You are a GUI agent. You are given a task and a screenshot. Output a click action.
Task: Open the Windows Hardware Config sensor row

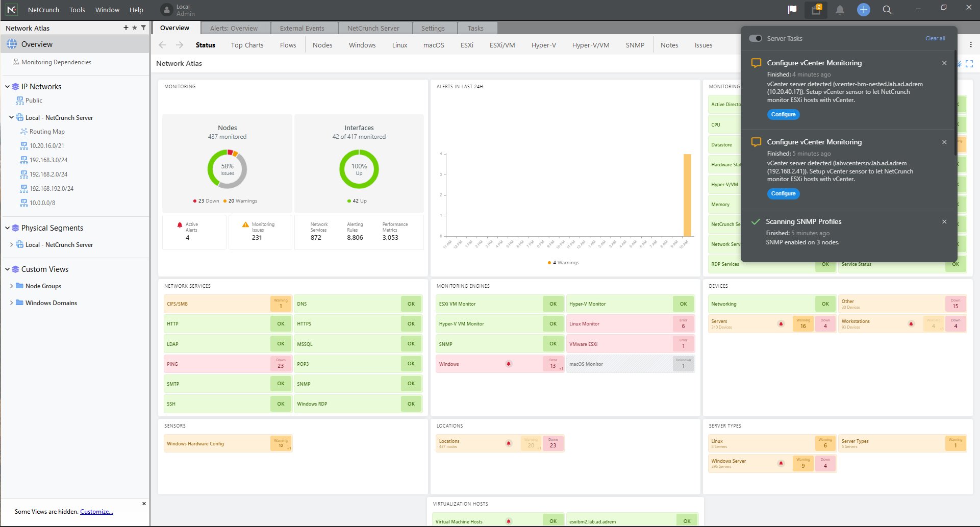228,443
